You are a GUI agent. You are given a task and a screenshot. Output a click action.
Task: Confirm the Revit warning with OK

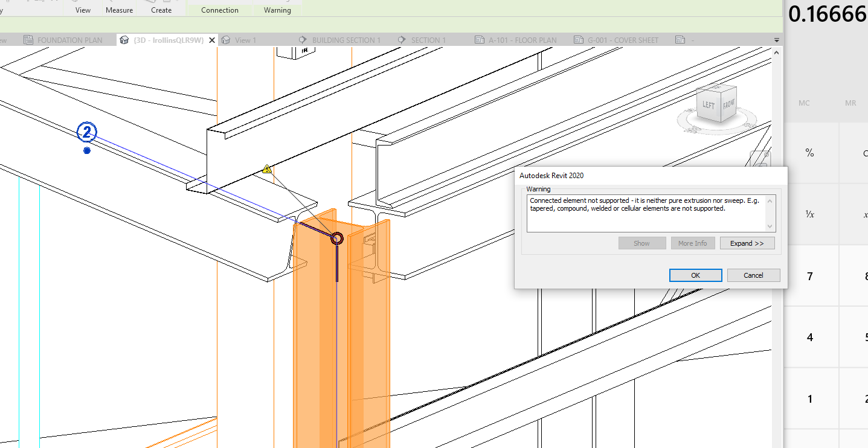pyautogui.click(x=695, y=275)
